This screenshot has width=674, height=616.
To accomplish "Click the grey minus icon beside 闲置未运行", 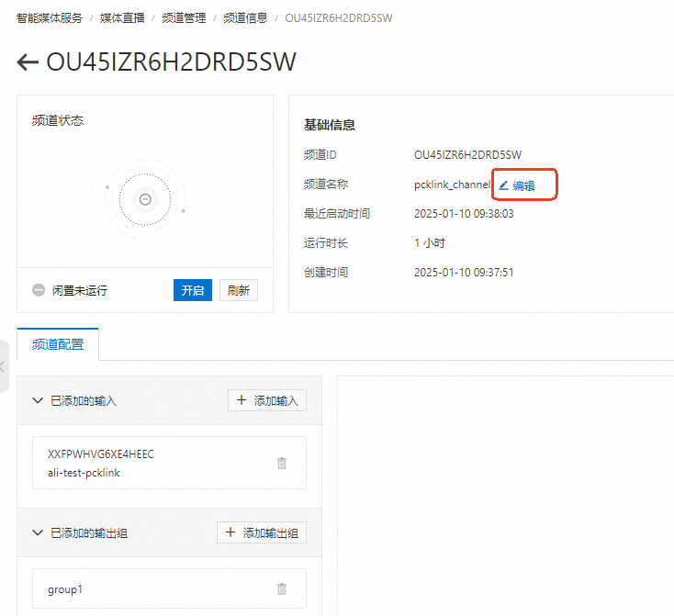I will click(39, 290).
